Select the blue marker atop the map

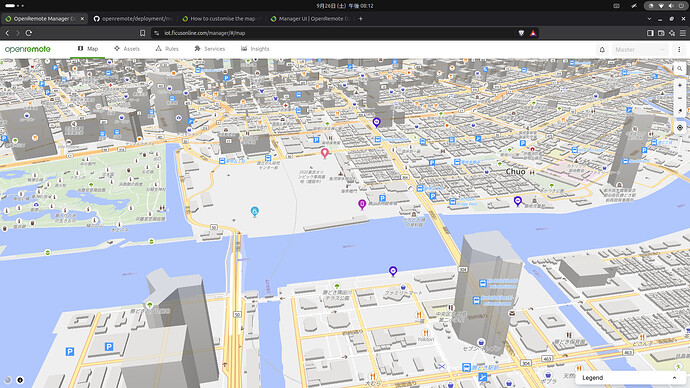[376, 122]
